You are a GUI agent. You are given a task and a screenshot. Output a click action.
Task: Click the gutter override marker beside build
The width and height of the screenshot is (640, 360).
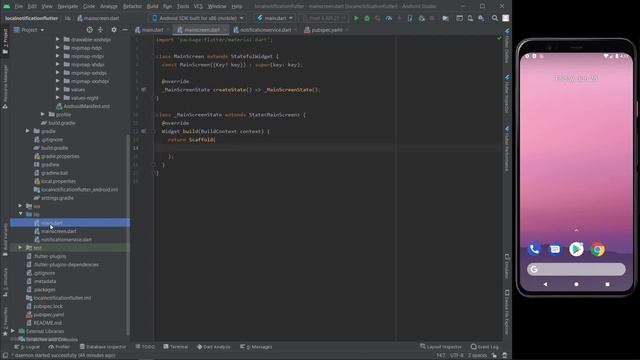[x=144, y=131]
